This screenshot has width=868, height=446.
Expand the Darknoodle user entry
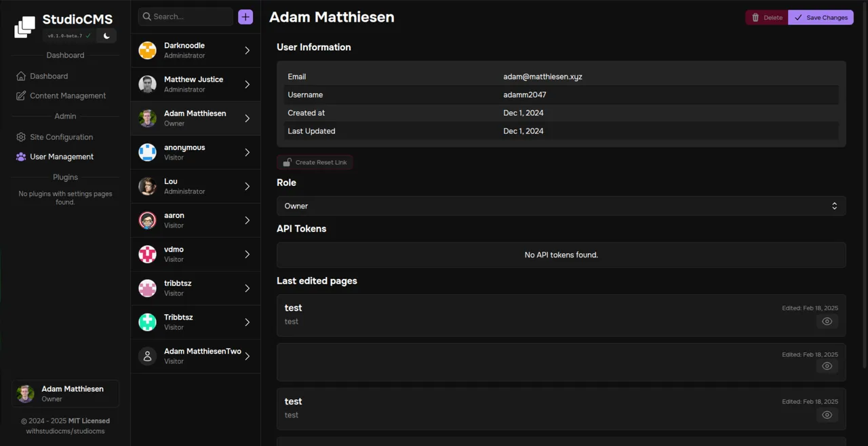195,50
